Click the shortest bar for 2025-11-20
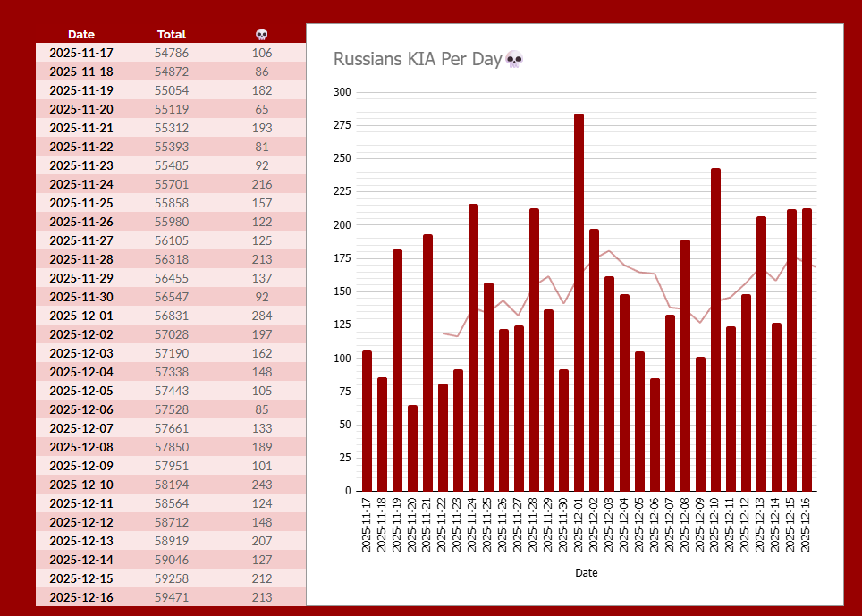This screenshot has height=616, width=862. (x=412, y=448)
